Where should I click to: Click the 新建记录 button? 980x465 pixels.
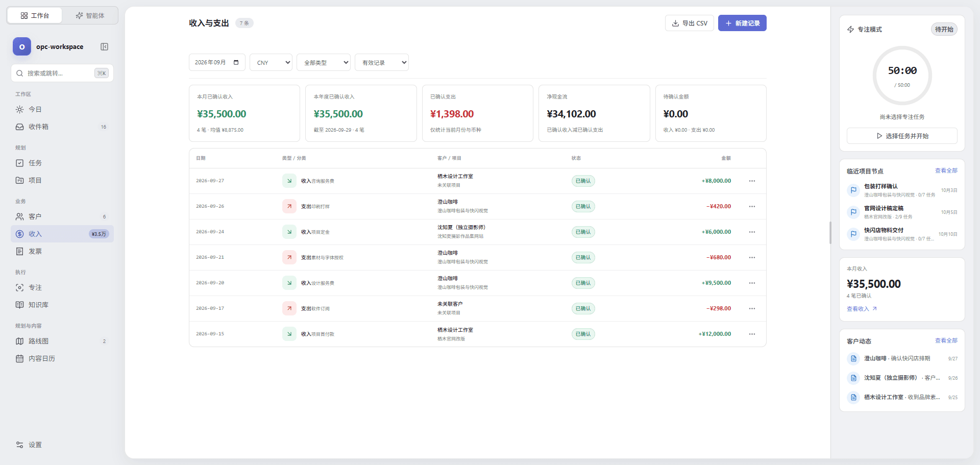coord(742,23)
